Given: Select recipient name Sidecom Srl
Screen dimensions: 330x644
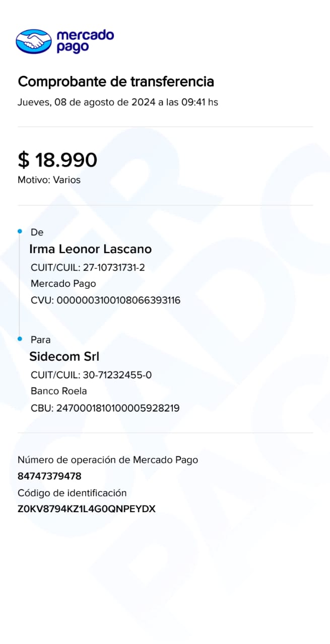Looking at the screenshot, I should coord(64,357).
